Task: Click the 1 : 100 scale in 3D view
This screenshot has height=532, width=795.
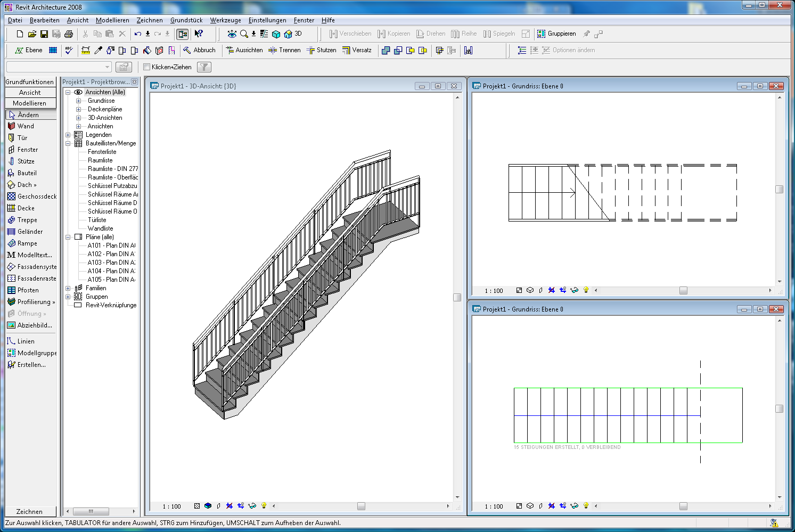Action: (x=172, y=506)
